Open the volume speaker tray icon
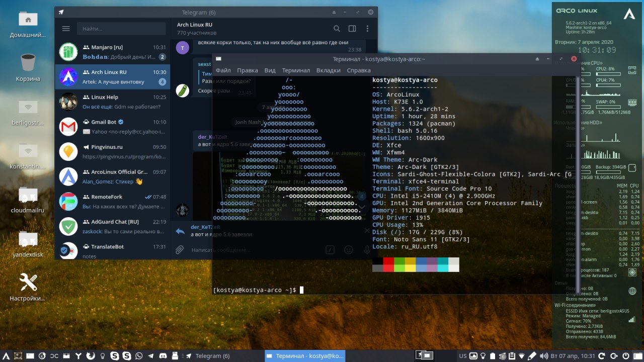 (544, 356)
